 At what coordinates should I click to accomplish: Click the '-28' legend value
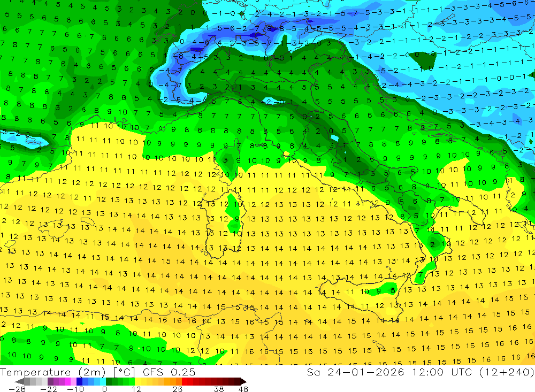(x=17, y=389)
